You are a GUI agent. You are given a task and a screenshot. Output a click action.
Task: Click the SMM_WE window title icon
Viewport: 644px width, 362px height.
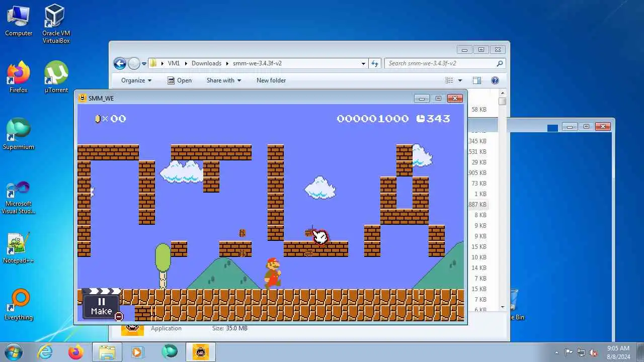[83, 98]
